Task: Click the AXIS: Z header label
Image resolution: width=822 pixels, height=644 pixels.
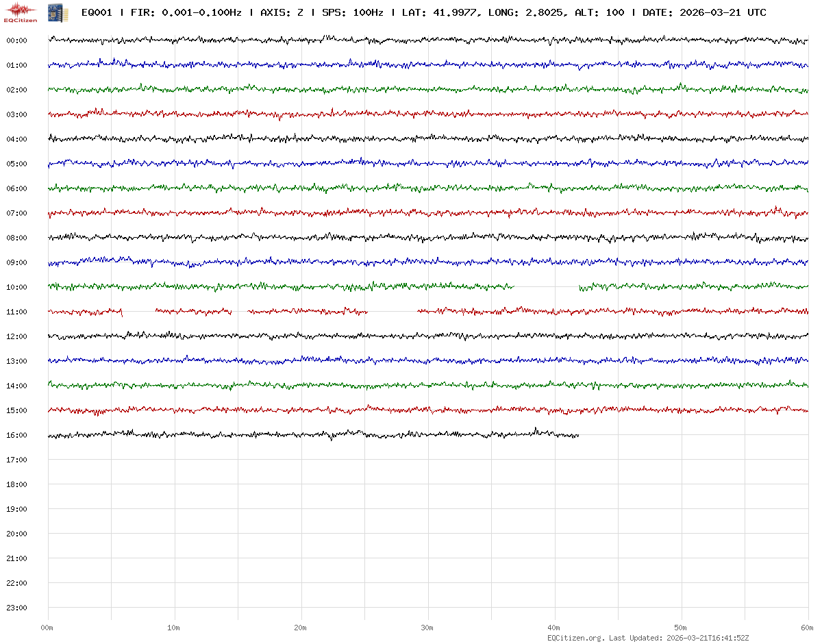Action: 282,12
